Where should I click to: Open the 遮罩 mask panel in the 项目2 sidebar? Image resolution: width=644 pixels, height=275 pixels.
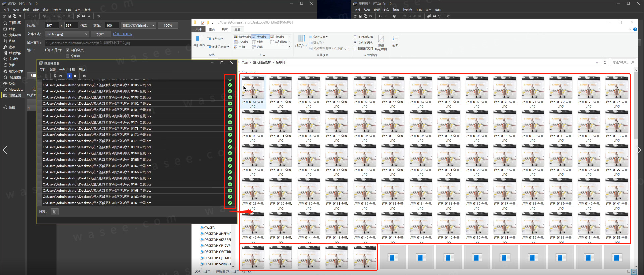pos(9,47)
